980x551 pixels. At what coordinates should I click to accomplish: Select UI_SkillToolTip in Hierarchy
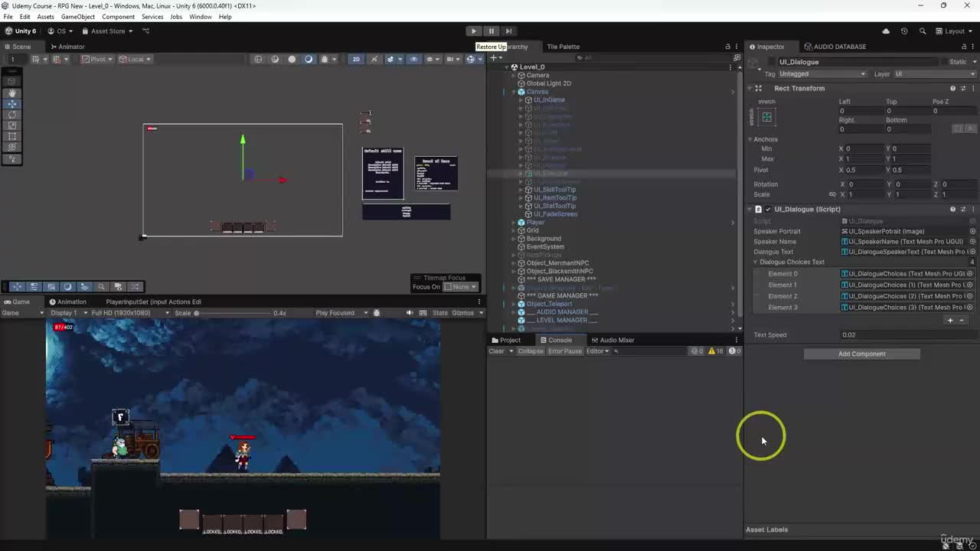tap(554, 190)
